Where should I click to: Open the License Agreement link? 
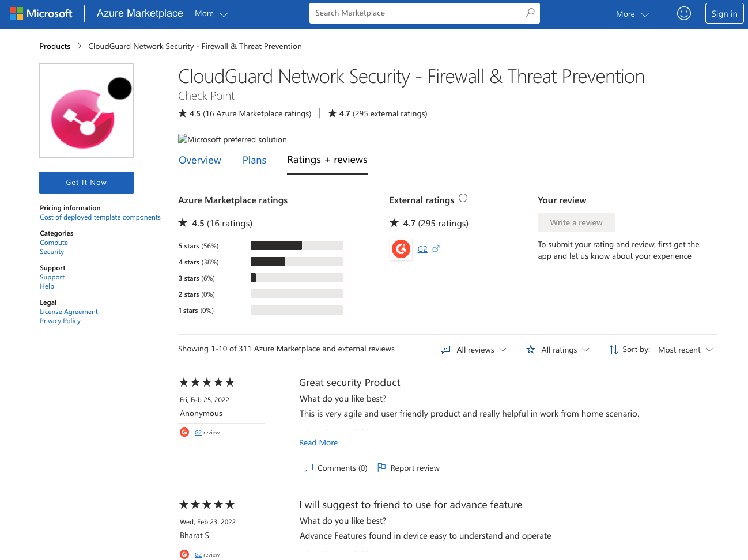69,312
